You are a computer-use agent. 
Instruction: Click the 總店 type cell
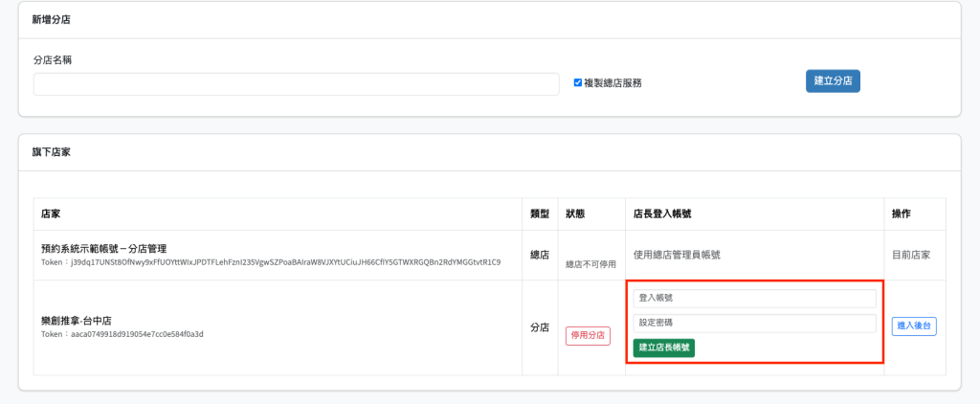[x=540, y=256]
